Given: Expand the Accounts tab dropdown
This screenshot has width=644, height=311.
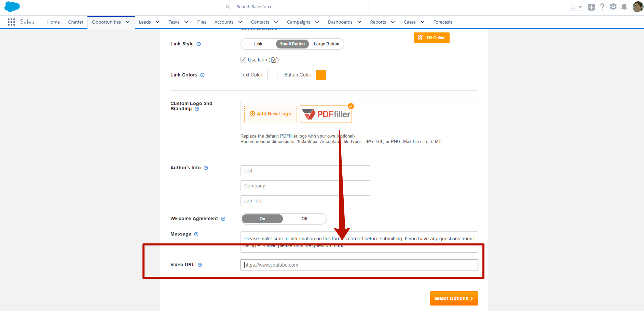Looking at the screenshot, I should [x=240, y=22].
